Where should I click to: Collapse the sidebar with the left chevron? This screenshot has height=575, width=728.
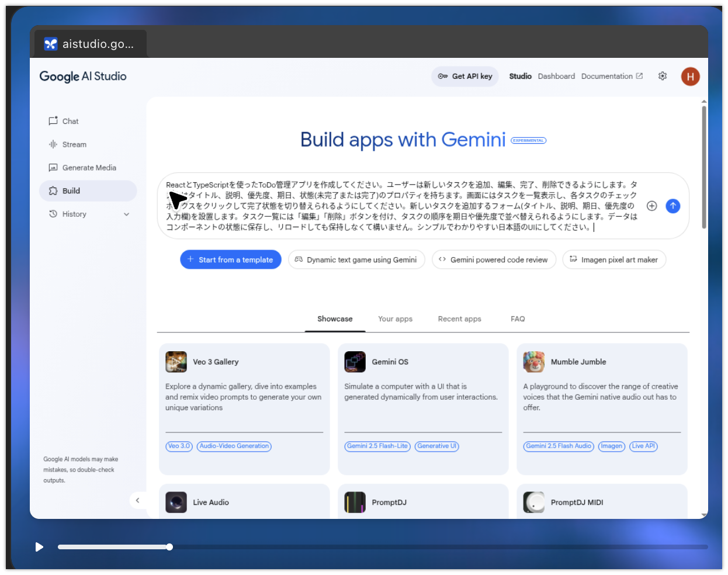(137, 500)
